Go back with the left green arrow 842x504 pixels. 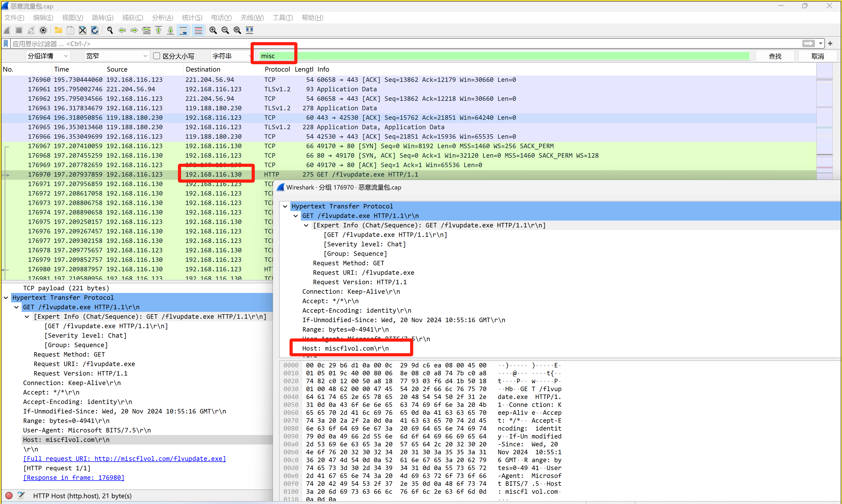(x=122, y=30)
